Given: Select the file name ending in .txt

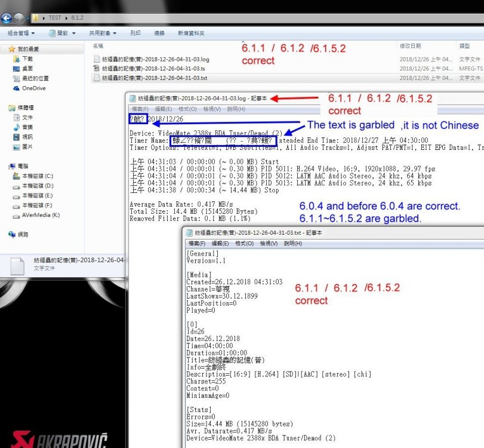Looking at the screenshot, I should pyautogui.click(x=155, y=78).
